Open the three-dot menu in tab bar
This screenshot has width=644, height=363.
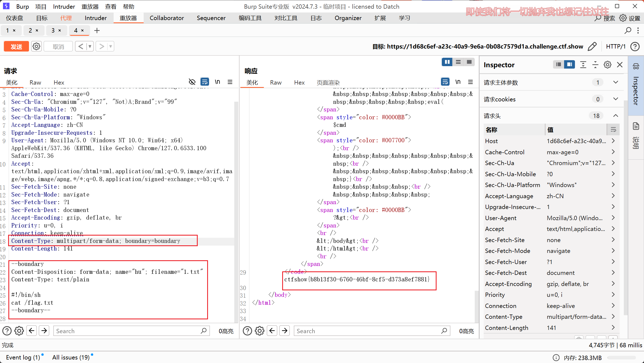click(638, 31)
